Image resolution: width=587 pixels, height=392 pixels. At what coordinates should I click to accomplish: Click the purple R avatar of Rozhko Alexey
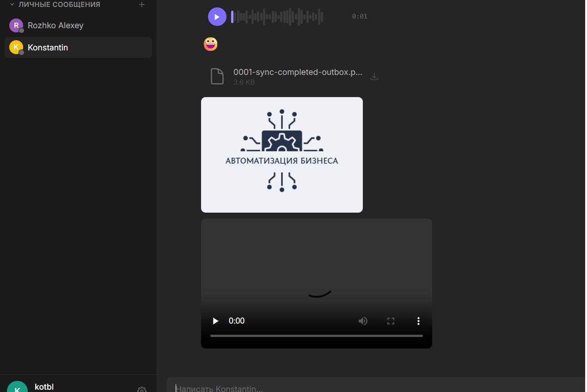[x=16, y=25]
